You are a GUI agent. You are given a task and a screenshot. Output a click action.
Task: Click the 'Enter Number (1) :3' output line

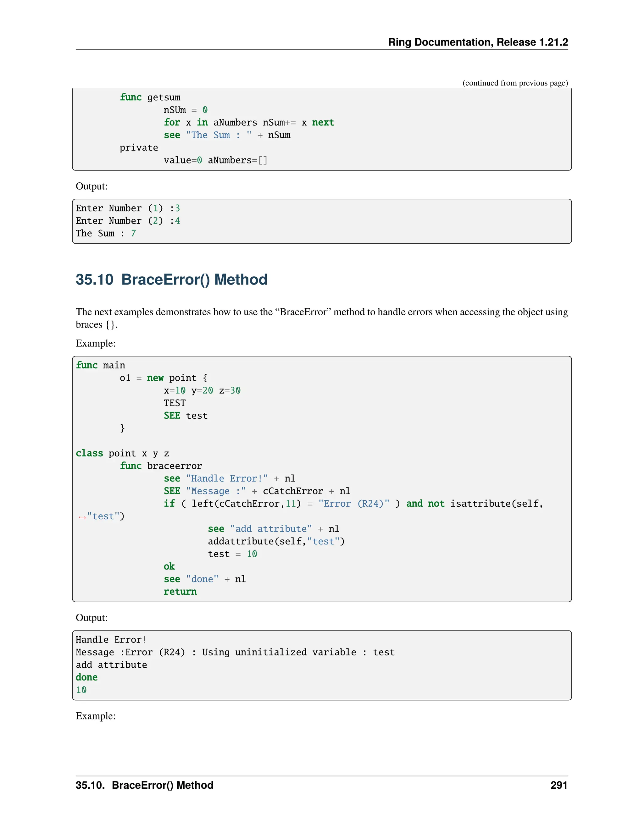pos(128,208)
